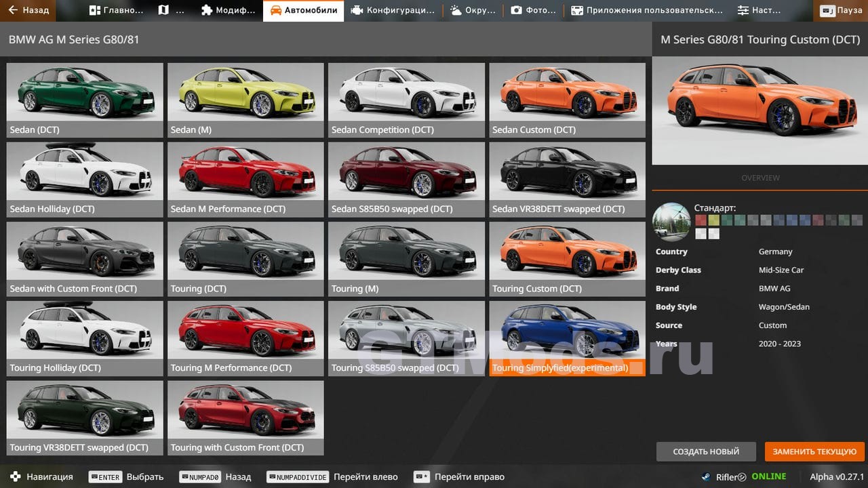Pick the red standard paint swatch
This screenshot has width=868, height=488.
point(701,220)
